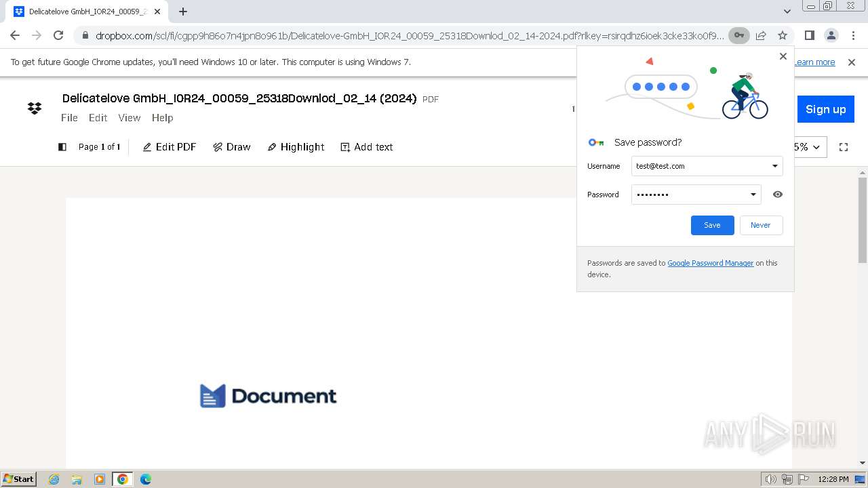The height and width of the screenshot is (488, 868).
Task: Select the Highlight tool
Action: coord(296,147)
